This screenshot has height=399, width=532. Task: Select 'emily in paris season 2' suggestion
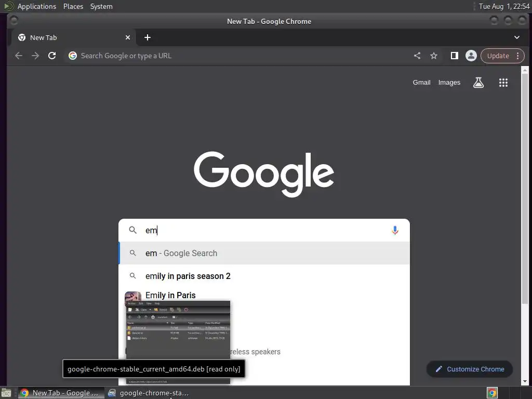click(x=264, y=276)
